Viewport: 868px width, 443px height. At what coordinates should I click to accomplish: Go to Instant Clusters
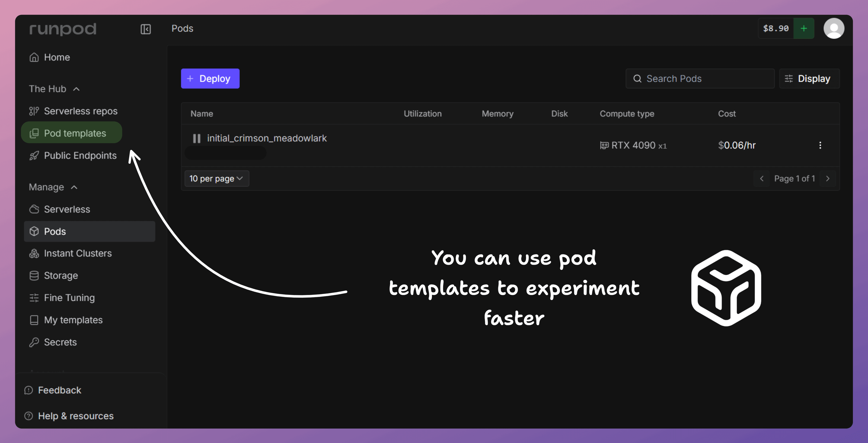(78, 253)
